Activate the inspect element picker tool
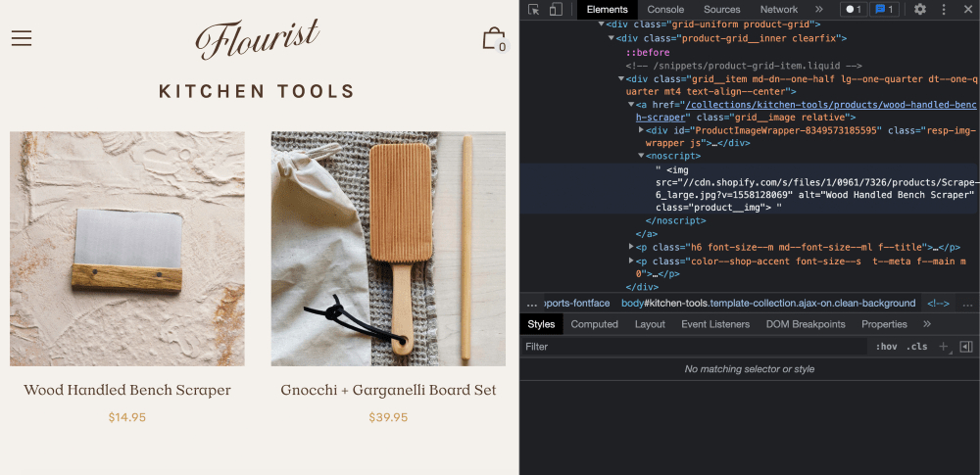 pos(533,10)
